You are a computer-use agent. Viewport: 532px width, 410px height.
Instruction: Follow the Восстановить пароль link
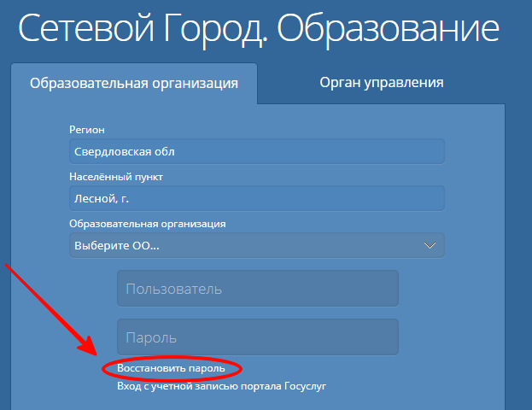point(171,368)
